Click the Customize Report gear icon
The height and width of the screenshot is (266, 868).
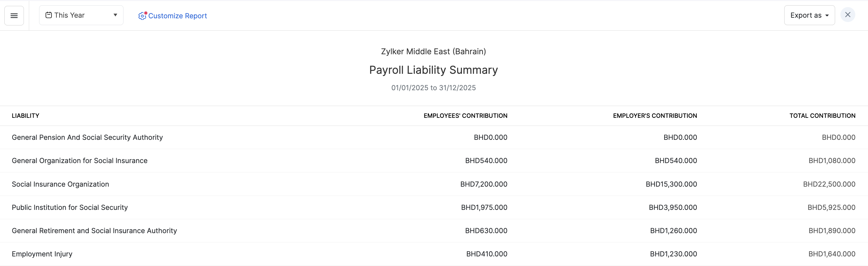(142, 16)
